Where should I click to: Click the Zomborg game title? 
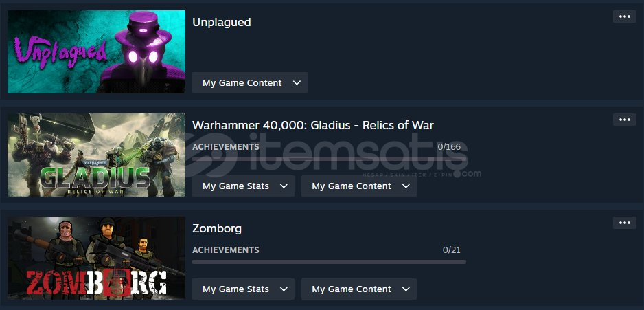pos(217,229)
